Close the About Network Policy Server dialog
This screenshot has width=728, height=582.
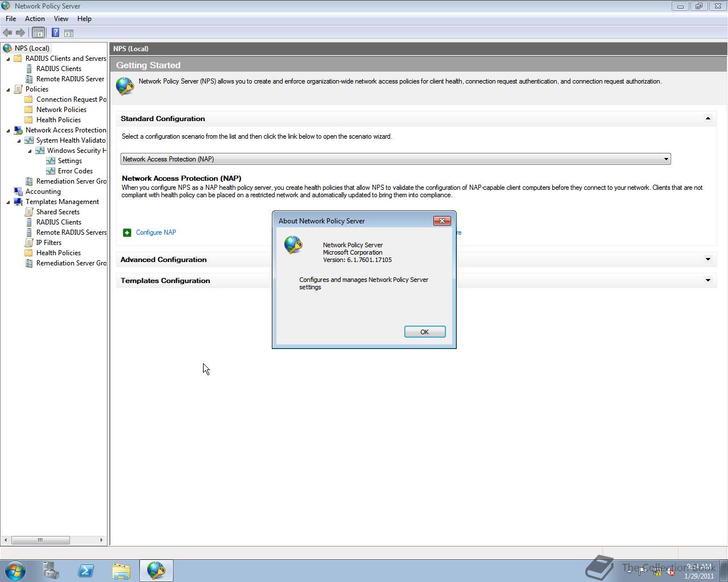(x=442, y=221)
